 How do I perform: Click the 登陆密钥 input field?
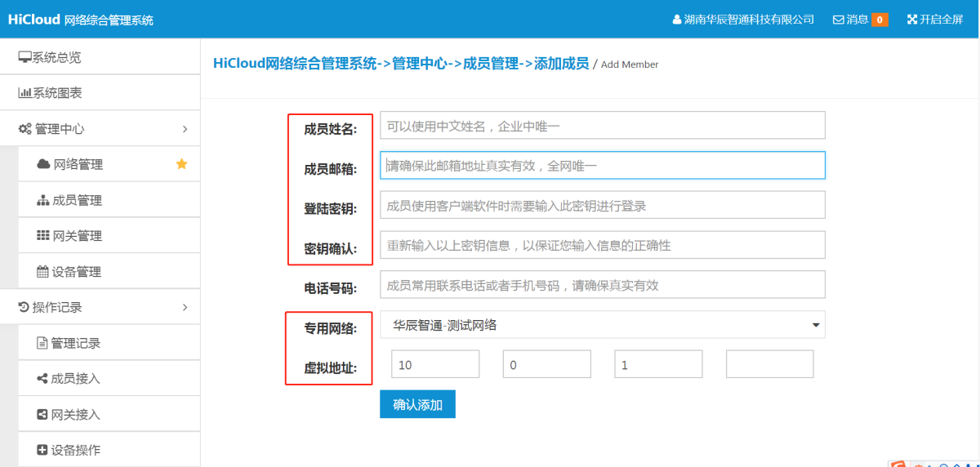(603, 206)
